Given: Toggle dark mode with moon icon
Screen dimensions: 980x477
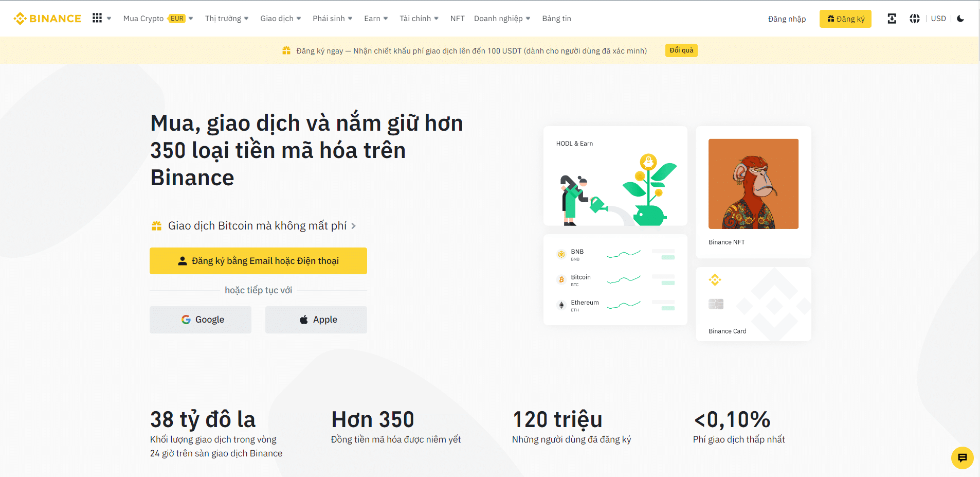Looking at the screenshot, I should pyautogui.click(x=960, y=19).
